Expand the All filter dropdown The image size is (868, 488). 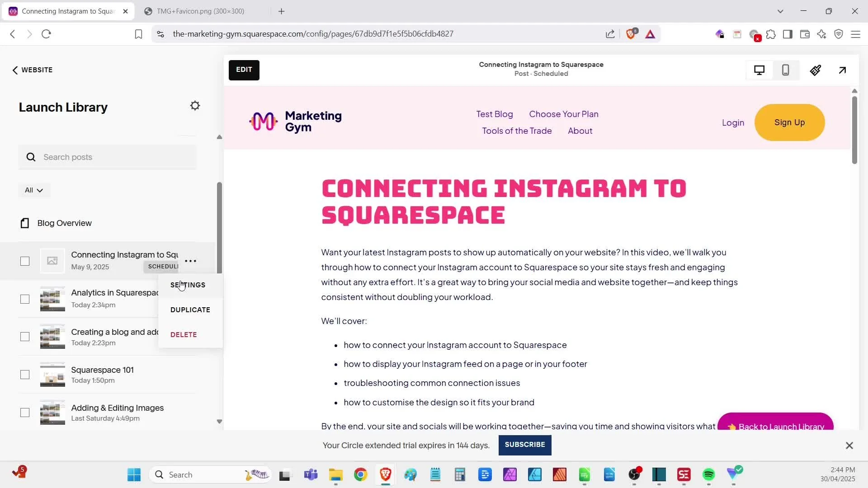(34, 190)
